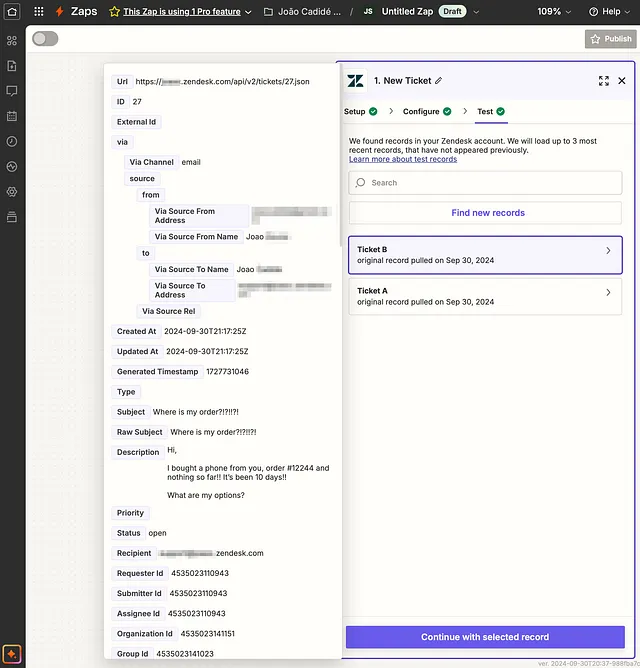This screenshot has height=668, width=640.
Task: Click the Pro feature star icon
Action: pyautogui.click(x=114, y=12)
